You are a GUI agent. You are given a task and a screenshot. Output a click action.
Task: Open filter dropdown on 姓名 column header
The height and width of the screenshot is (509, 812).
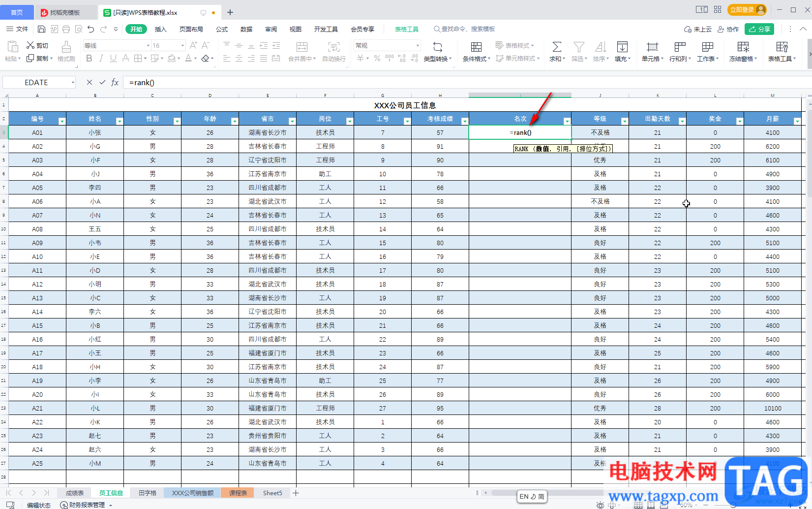click(x=119, y=121)
